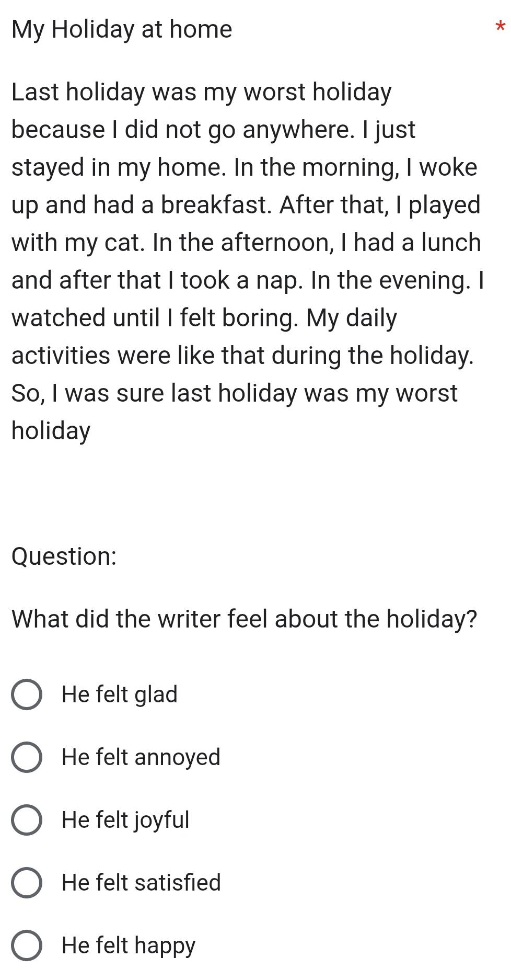511x980 pixels.
Task: Click the 'My Holiday at home' title
Action: tap(122, 29)
